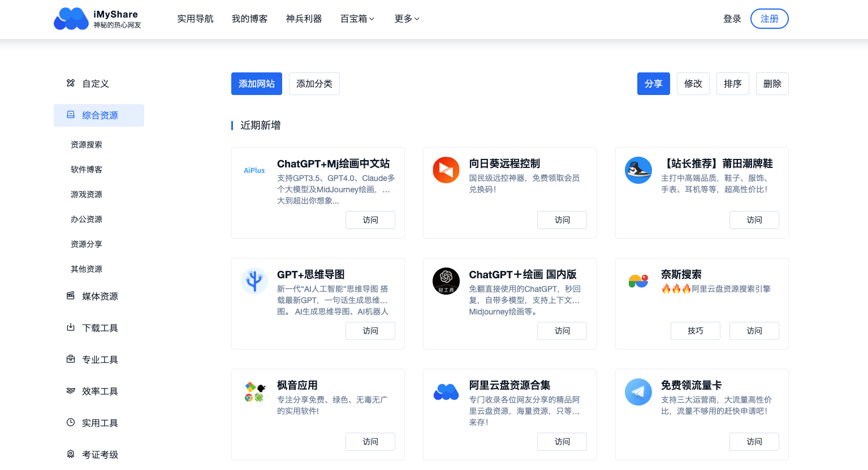The image size is (868, 470).
Task: Visit the ChatGPT+Mj绘画中文站 site
Action: [370, 220]
